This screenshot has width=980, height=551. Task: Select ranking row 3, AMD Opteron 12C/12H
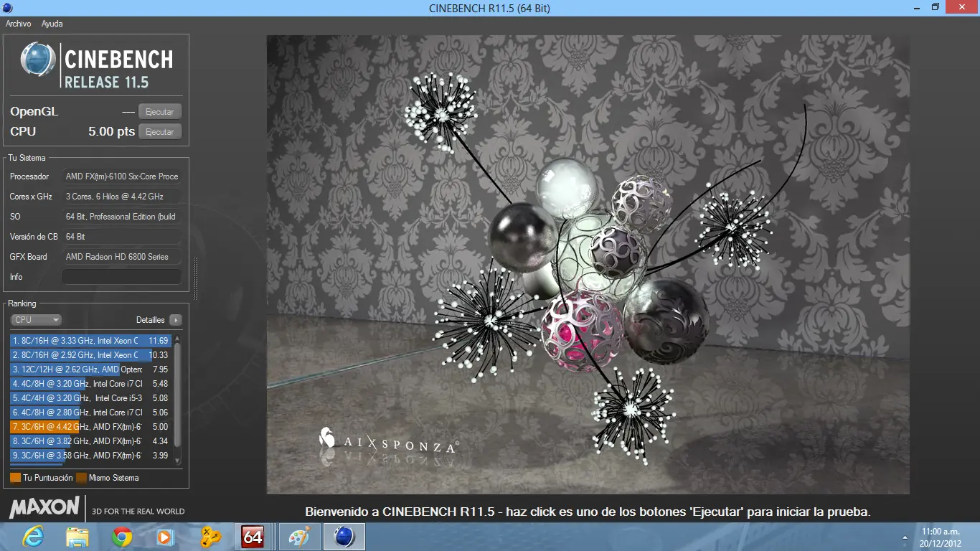[90, 369]
